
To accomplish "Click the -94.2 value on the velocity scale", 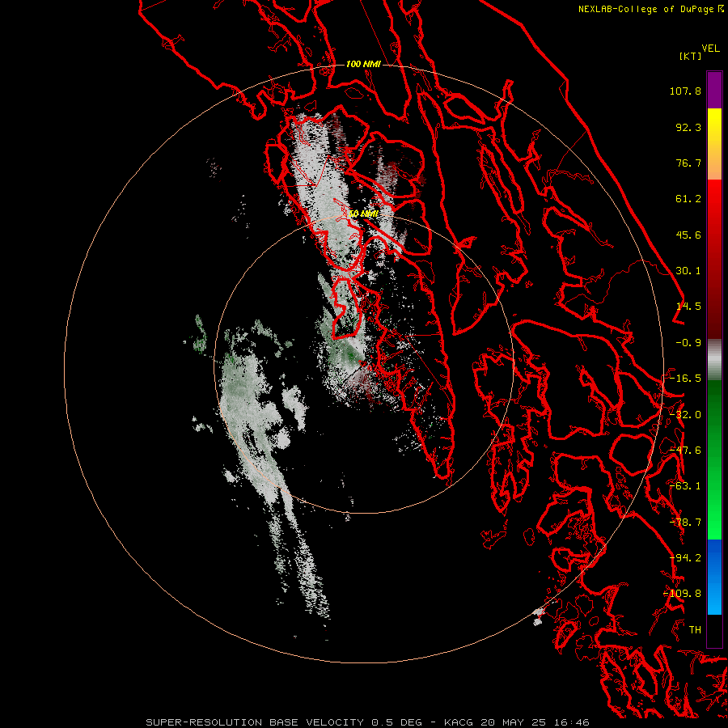I will point(685,558).
